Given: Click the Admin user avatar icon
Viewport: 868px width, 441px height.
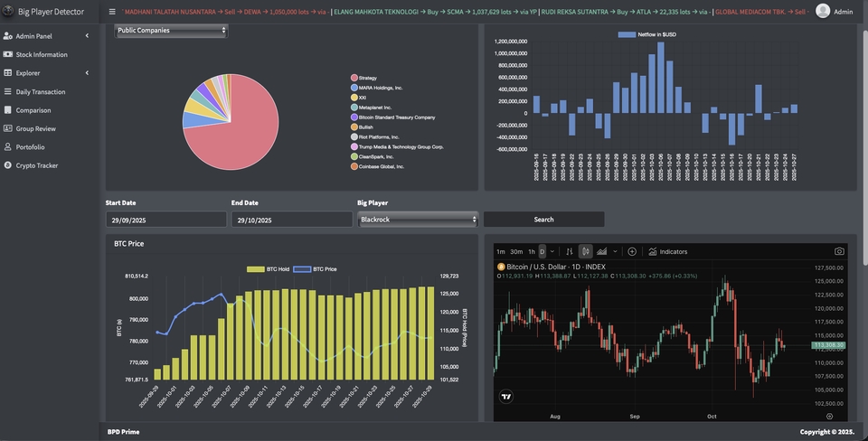Looking at the screenshot, I should pos(823,11).
